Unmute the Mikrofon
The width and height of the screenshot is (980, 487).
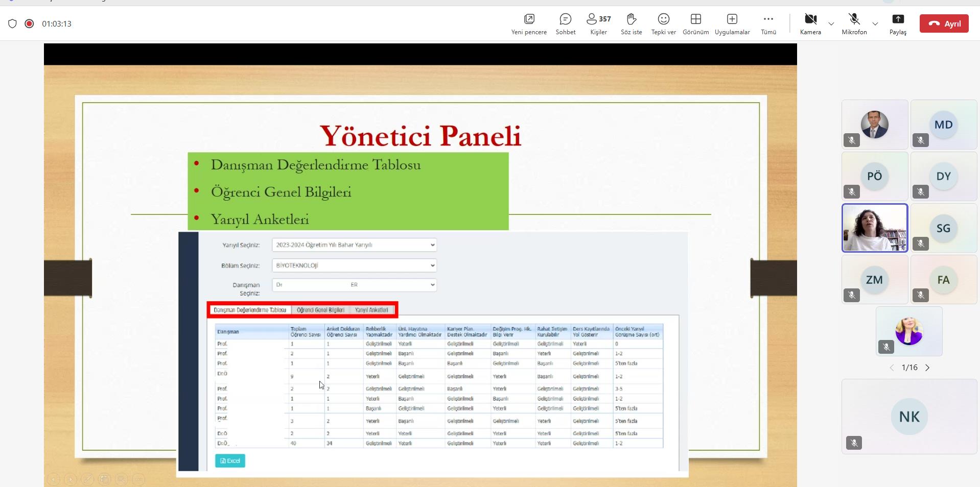pyautogui.click(x=854, y=23)
